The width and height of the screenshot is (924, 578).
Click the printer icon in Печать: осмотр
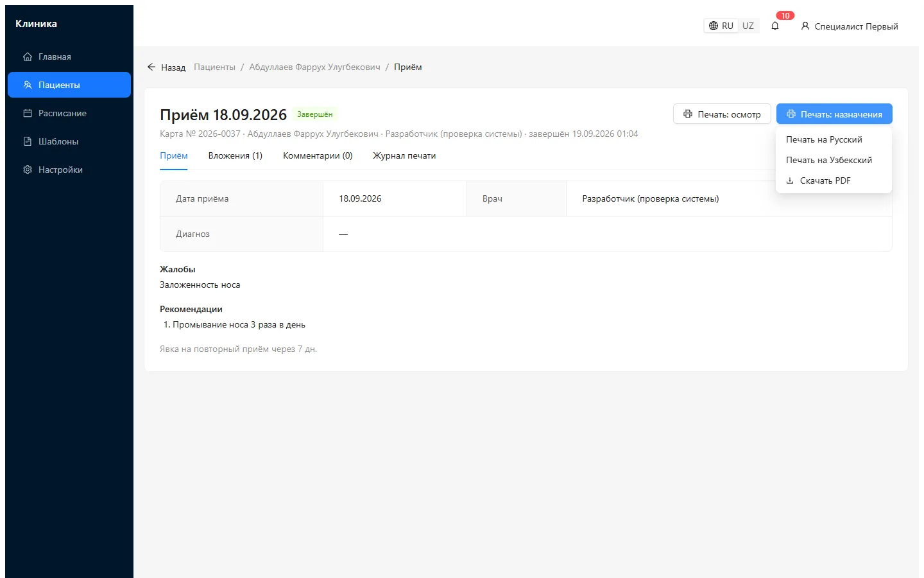pyautogui.click(x=688, y=114)
